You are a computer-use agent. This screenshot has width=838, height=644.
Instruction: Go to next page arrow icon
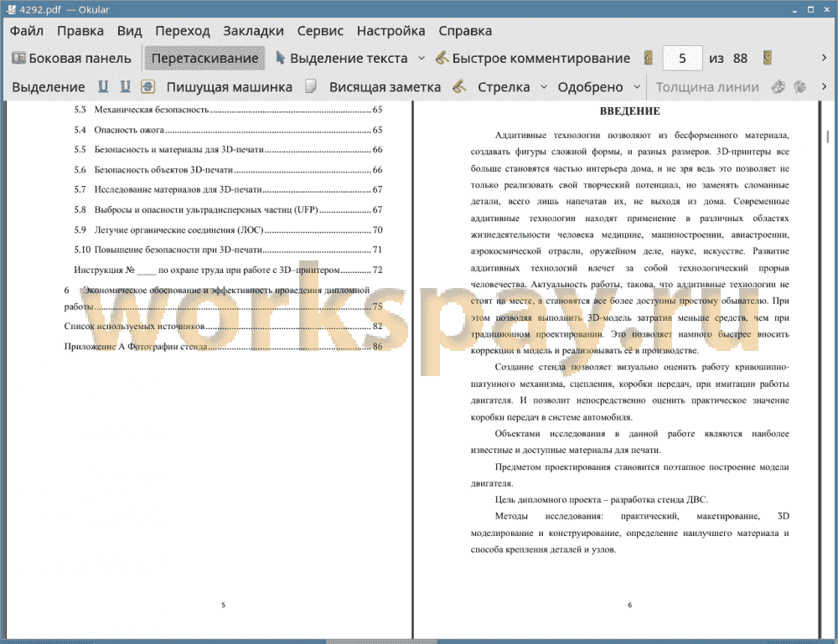[x=768, y=58]
